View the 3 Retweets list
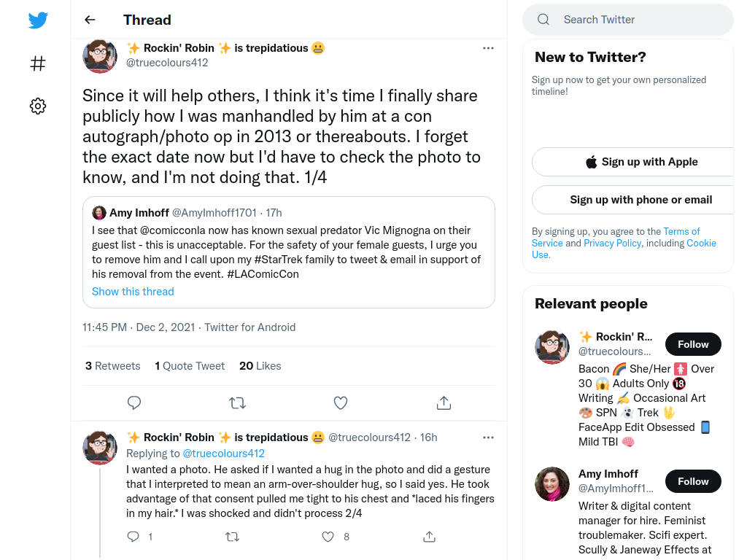747x560 pixels. (113, 366)
